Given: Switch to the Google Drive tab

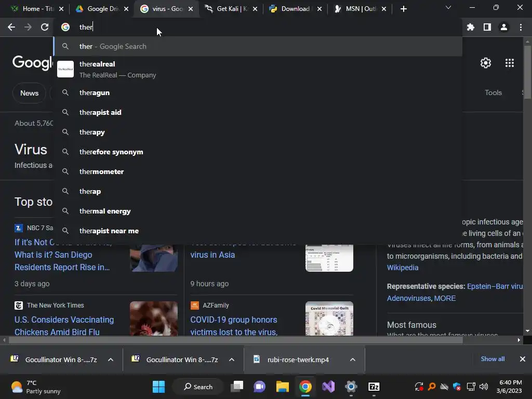Looking at the screenshot, I should (102, 9).
